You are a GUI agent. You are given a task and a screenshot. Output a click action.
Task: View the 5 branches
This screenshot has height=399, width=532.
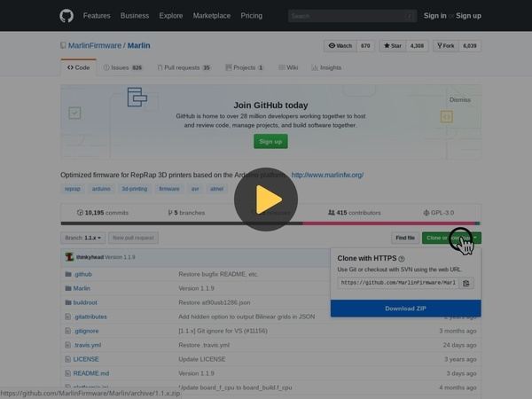(x=186, y=213)
